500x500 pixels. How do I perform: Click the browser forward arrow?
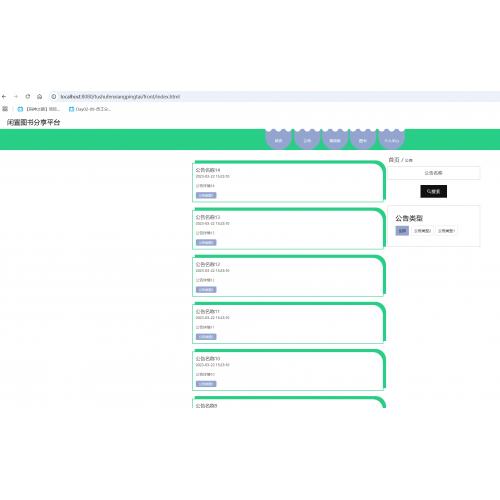(16, 97)
